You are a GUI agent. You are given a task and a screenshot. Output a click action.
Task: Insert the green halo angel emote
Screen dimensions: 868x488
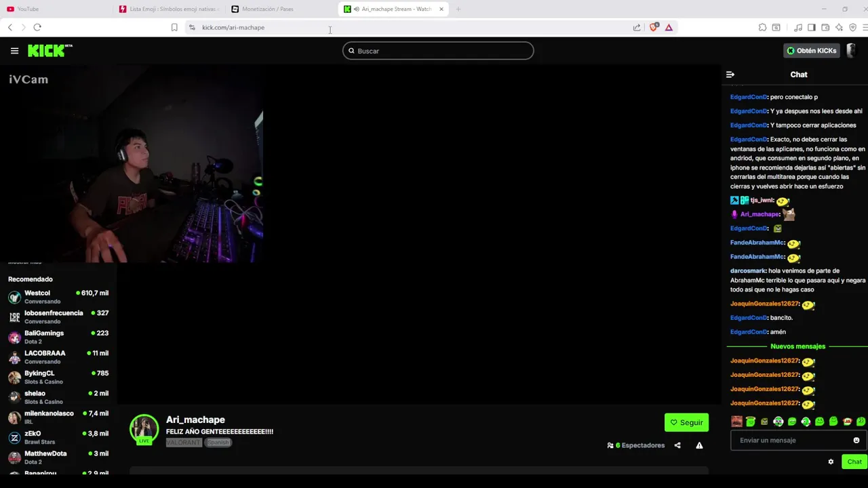(751, 422)
